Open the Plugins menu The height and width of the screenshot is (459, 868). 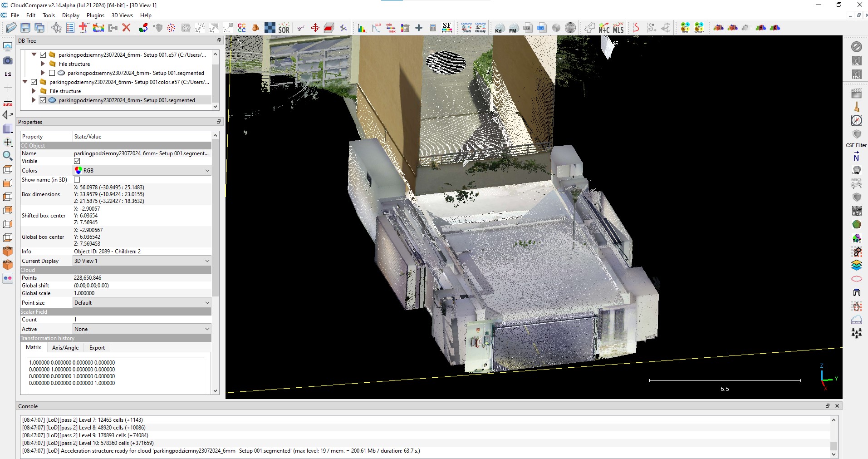[95, 15]
